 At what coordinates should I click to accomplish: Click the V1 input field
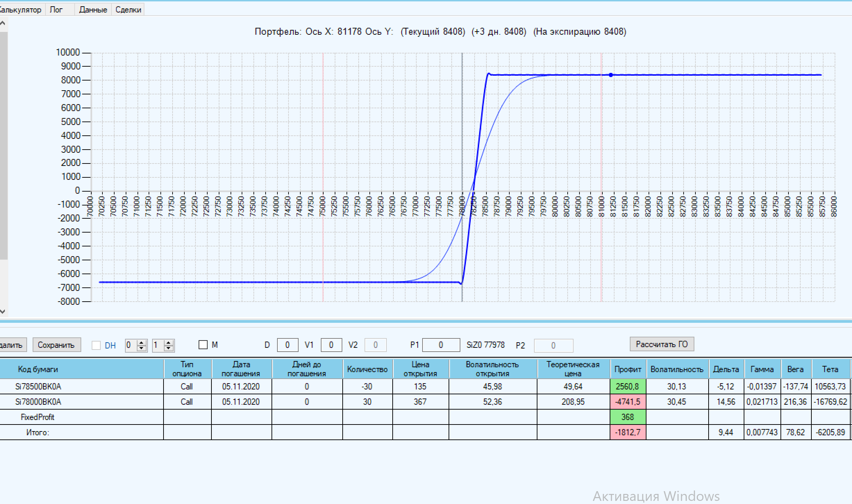(331, 345)
